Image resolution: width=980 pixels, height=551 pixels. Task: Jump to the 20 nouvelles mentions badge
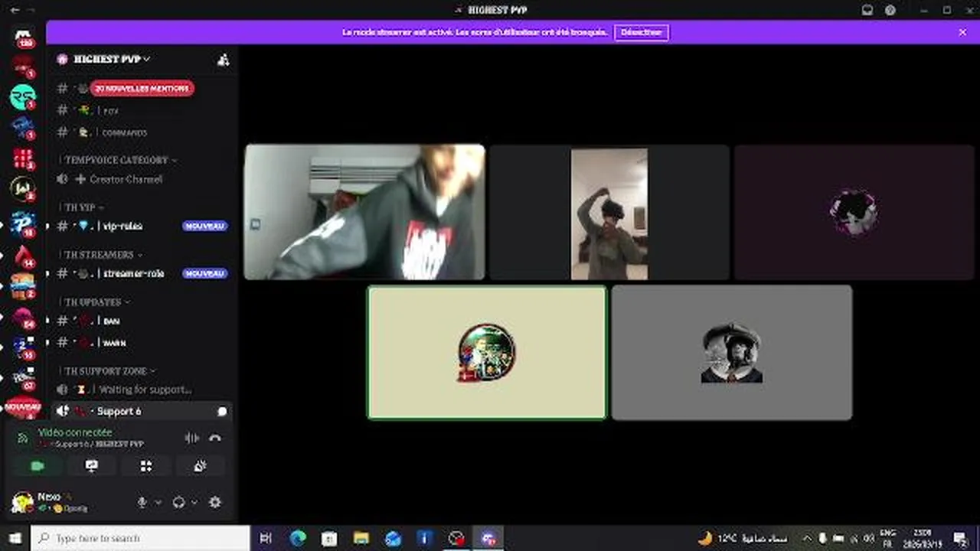tap(142, 88)
